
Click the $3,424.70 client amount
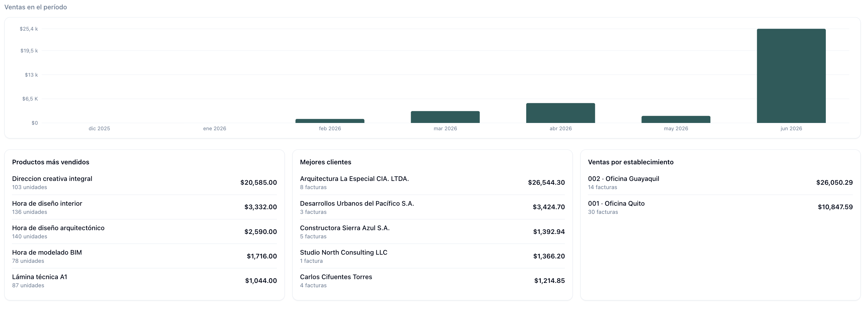(x=549, y=207)
